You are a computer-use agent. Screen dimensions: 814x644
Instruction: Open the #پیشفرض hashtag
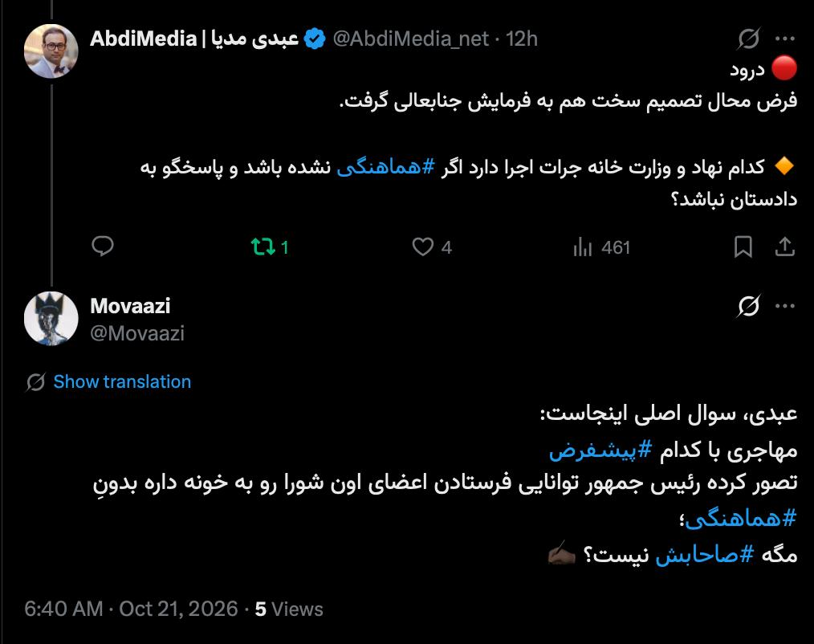(600, 450)
